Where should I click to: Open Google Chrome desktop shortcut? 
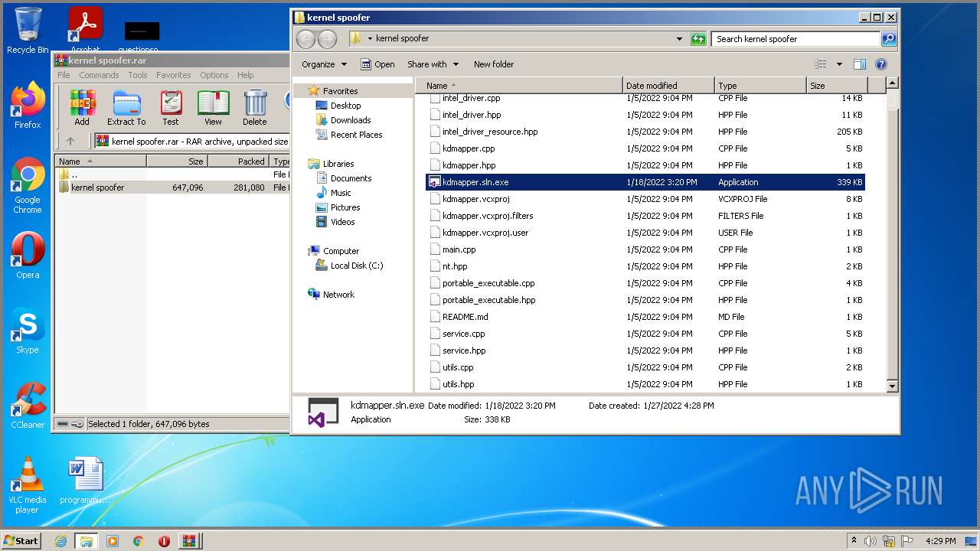pyautogui.click(x=28, y=186)
